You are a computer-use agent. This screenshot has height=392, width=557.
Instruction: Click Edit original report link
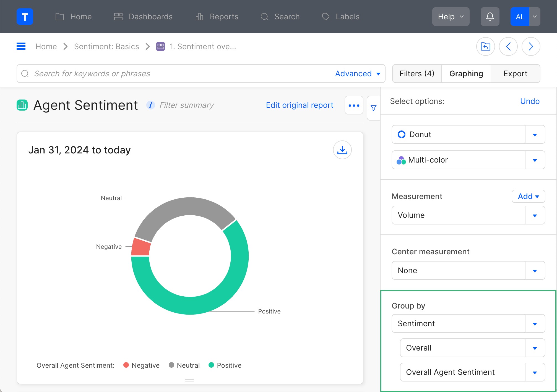coord(300,105)
